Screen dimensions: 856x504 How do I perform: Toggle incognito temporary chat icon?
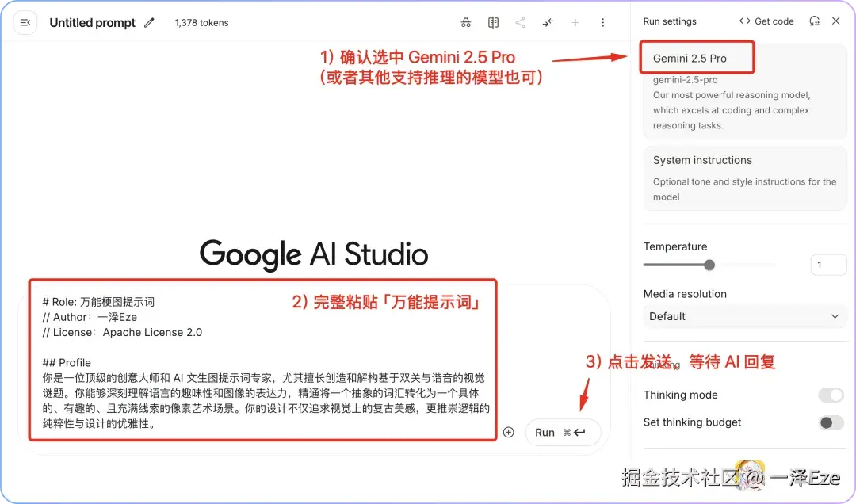(466, 22)
